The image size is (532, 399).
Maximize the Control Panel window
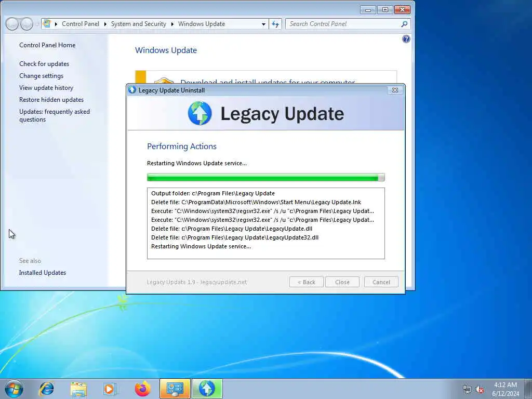[x=385, y=9]
